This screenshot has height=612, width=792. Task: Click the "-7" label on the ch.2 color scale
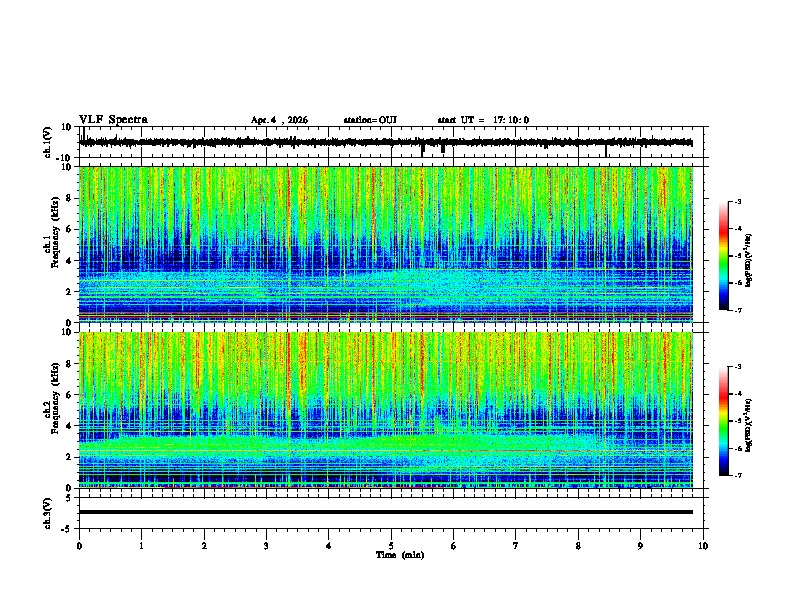737,476
